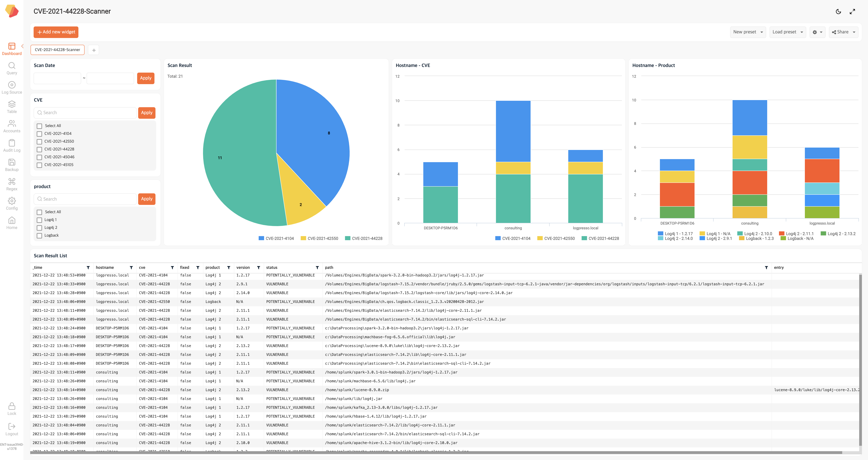Select the CVE-2021-44228-Scanner dashboard tab
Image resolution: width=868 pixels, height=460 pixels.
[x=58, y=50]
